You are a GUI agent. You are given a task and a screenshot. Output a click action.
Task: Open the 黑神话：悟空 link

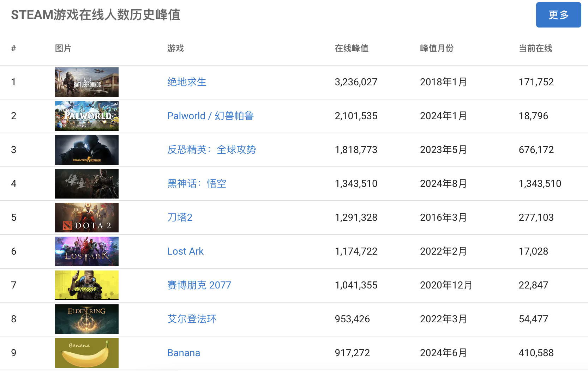coord(197,183)
